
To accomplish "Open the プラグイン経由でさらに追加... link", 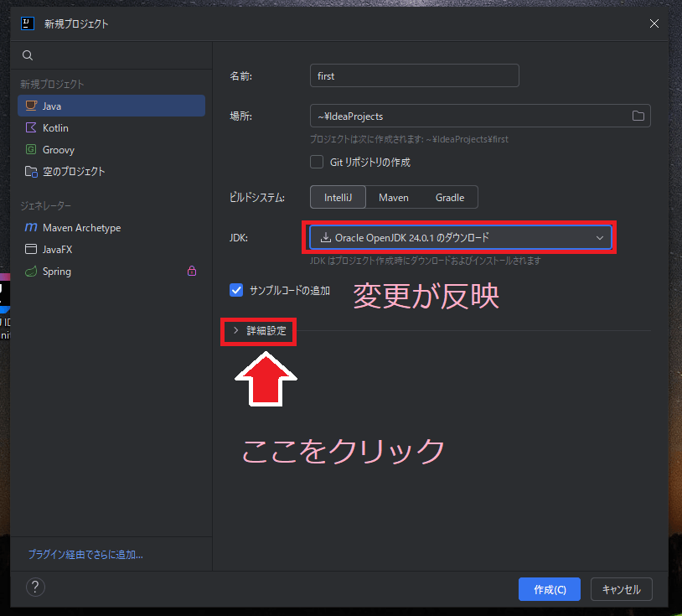I will point(85,554).
